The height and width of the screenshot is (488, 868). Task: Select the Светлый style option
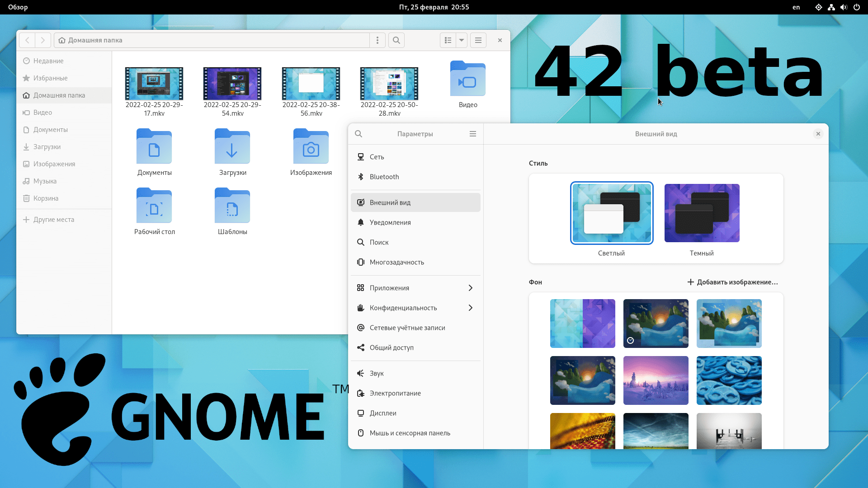pos(611,213)
